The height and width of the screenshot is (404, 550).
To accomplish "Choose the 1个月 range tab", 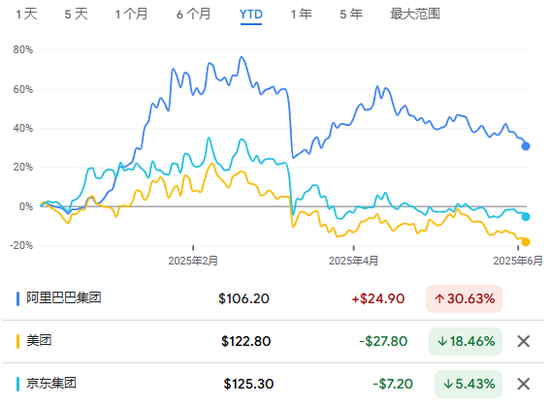I will pyautogui.click(x=132, y=14).
